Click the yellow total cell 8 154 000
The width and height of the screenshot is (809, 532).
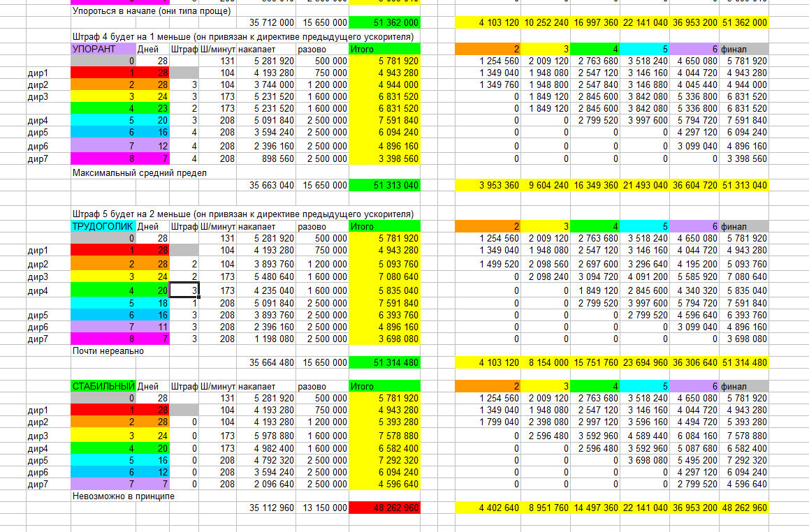click(546, 362)
